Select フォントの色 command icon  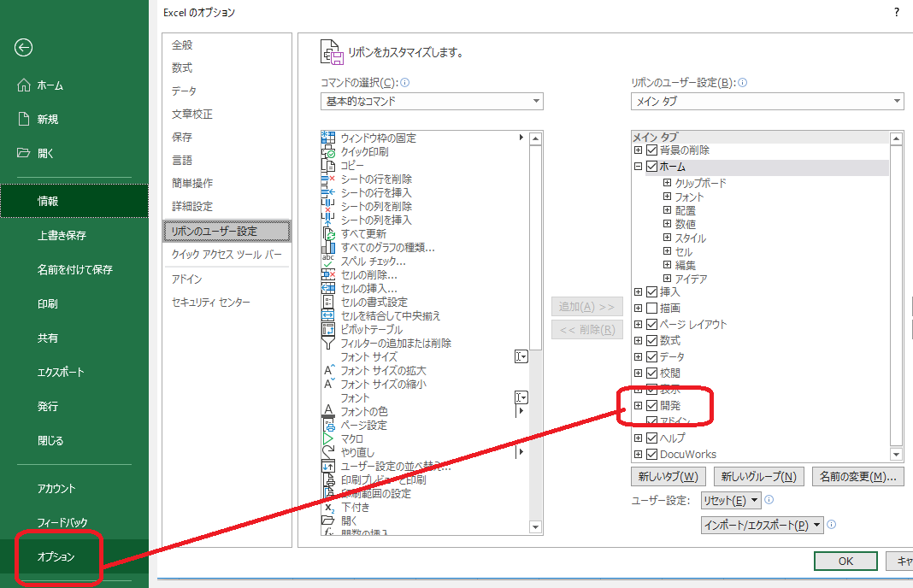tap(328, 412)
